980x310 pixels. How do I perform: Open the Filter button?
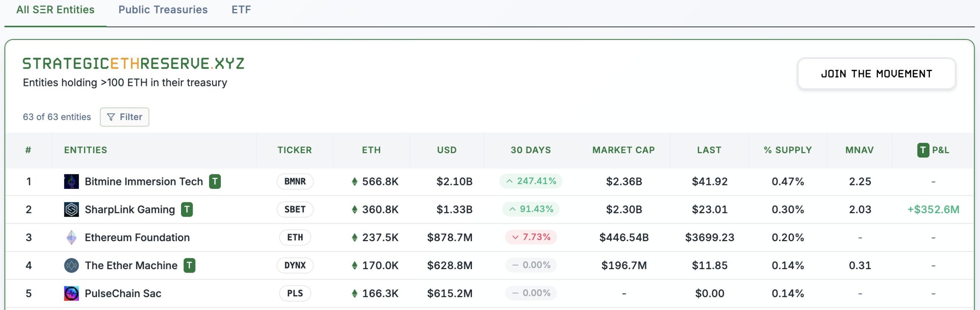pos(124,117)
